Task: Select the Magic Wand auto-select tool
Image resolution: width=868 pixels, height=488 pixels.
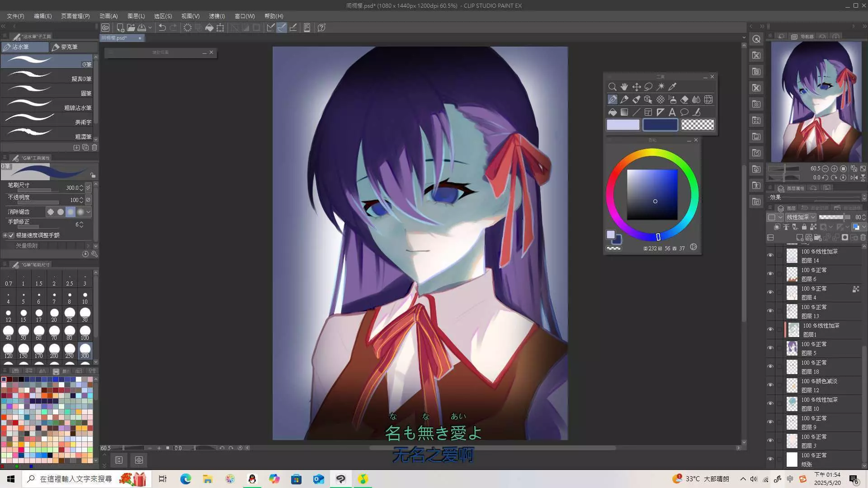Action: (660, 87)
